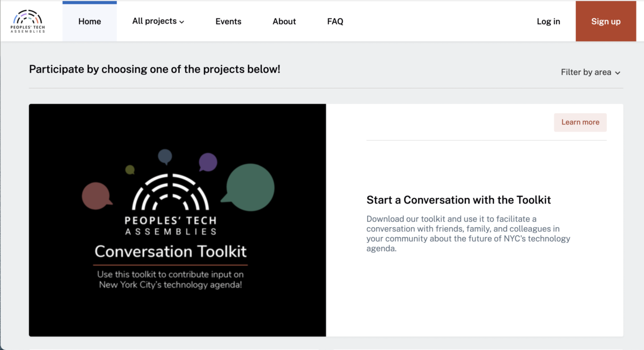Open the Home tab
This screenshot has width=644, height=350.
[x=90, y=21]
